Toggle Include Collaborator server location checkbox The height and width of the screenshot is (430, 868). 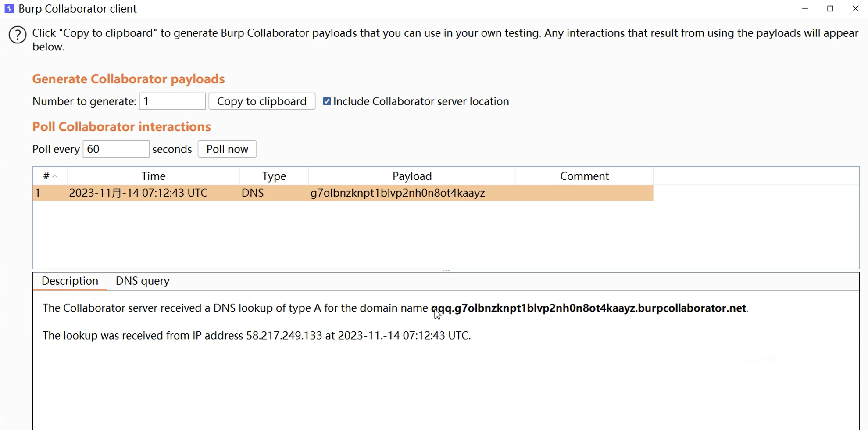pos(327,101)
